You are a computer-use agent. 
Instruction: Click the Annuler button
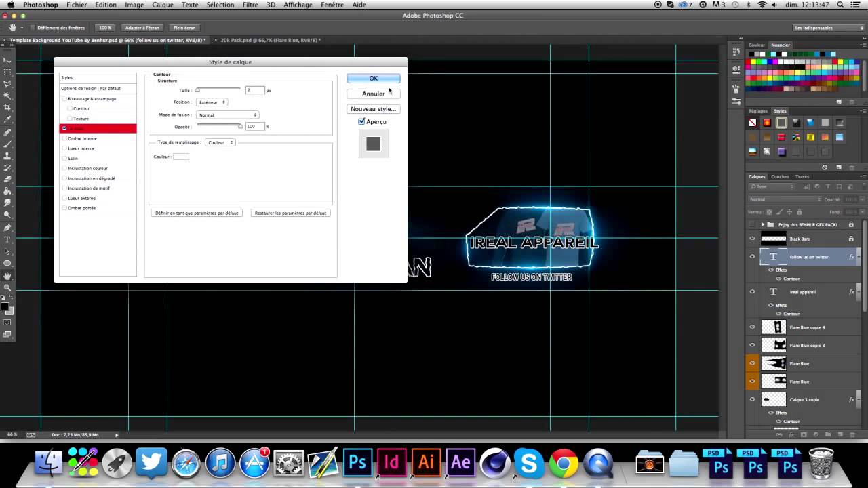(x=373, y=94)
